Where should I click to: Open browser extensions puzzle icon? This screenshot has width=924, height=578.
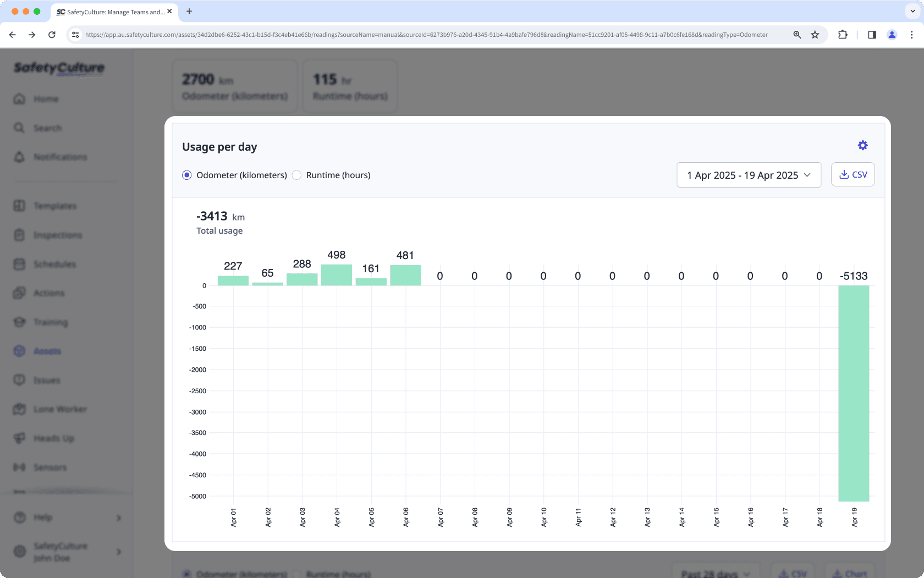(843, 35)
